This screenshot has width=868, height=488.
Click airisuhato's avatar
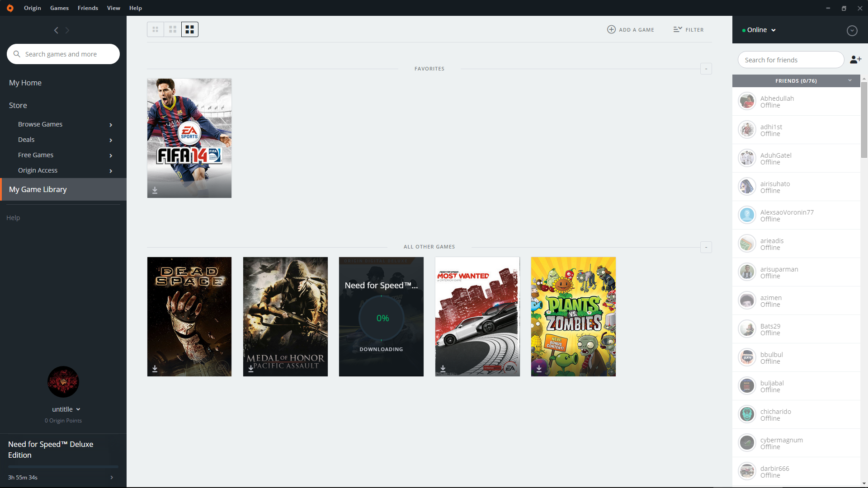tap(747, 187)
